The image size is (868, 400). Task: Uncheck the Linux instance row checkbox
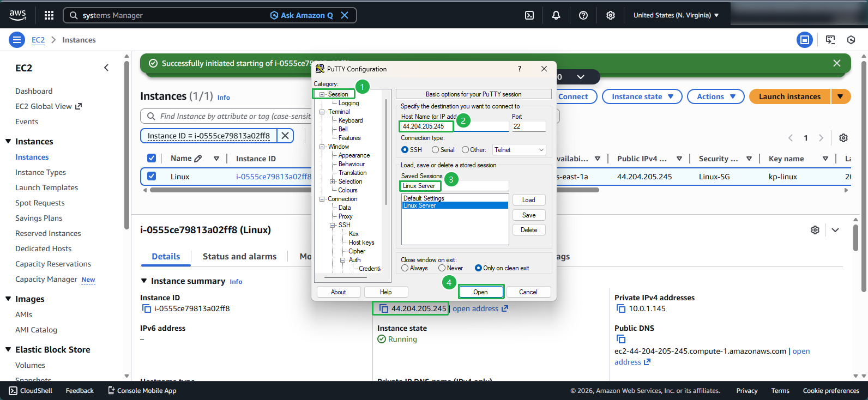coord(152,176)
